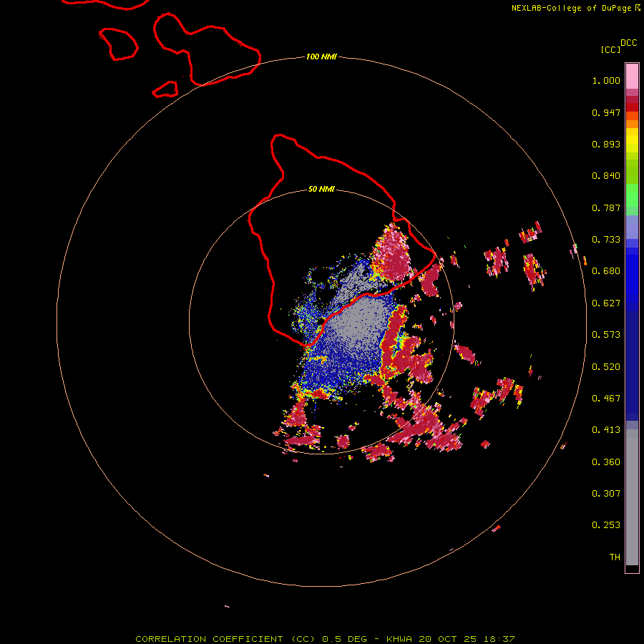Click the 0.413 color scale value
This screenshot has width=644, height=644.
(x=606, y=430)
